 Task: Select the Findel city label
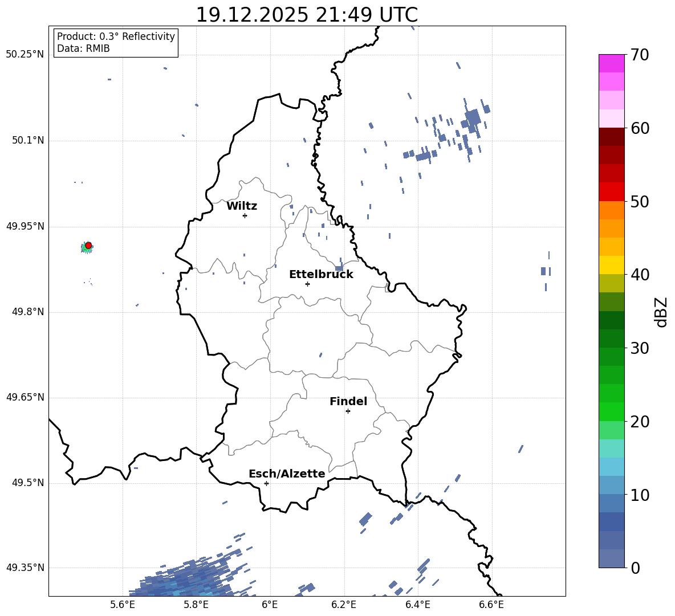(348, 401)
